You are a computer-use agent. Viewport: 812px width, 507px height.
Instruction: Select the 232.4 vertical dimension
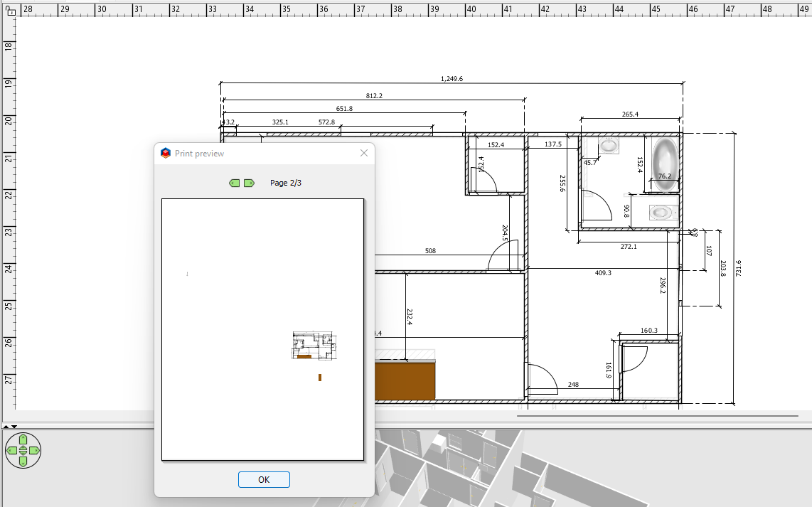[409, 317]
